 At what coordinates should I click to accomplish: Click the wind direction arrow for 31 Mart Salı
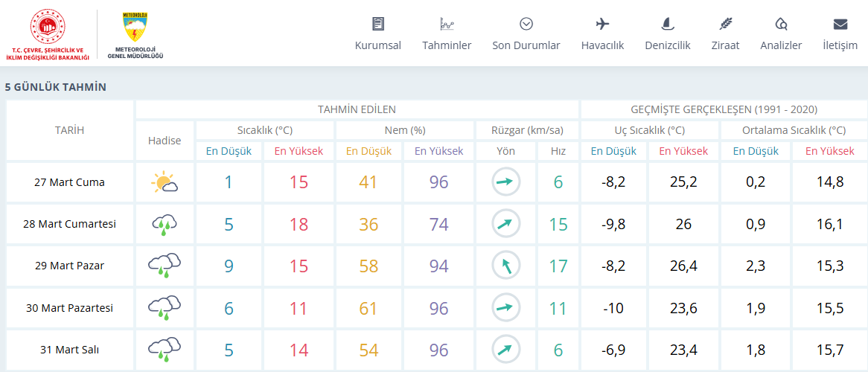506,349
